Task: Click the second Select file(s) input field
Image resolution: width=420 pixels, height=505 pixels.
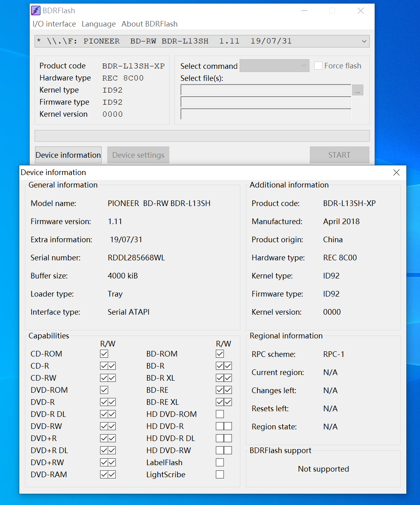Action: [x=266, y=102]
